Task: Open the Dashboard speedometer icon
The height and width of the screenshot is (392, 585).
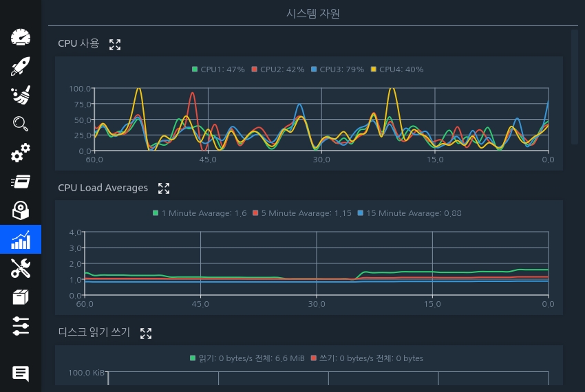Action: [x=21, y=37]
